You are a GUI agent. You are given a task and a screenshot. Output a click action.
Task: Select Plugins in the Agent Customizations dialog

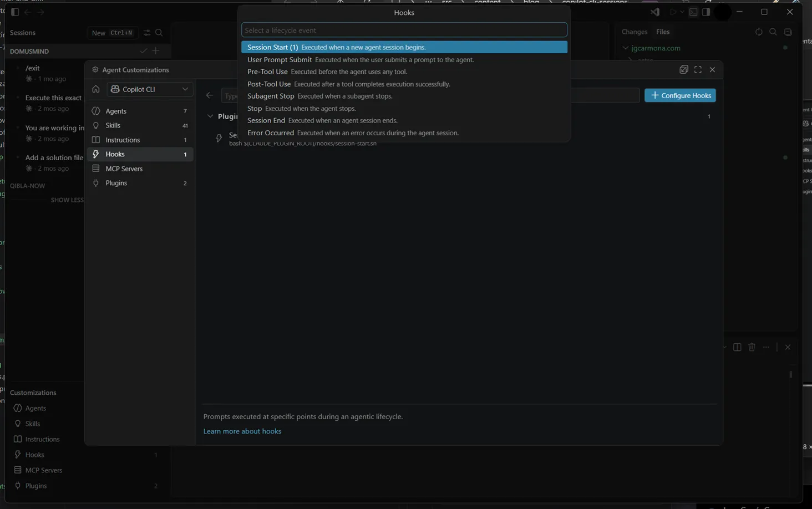coord(140,183)
